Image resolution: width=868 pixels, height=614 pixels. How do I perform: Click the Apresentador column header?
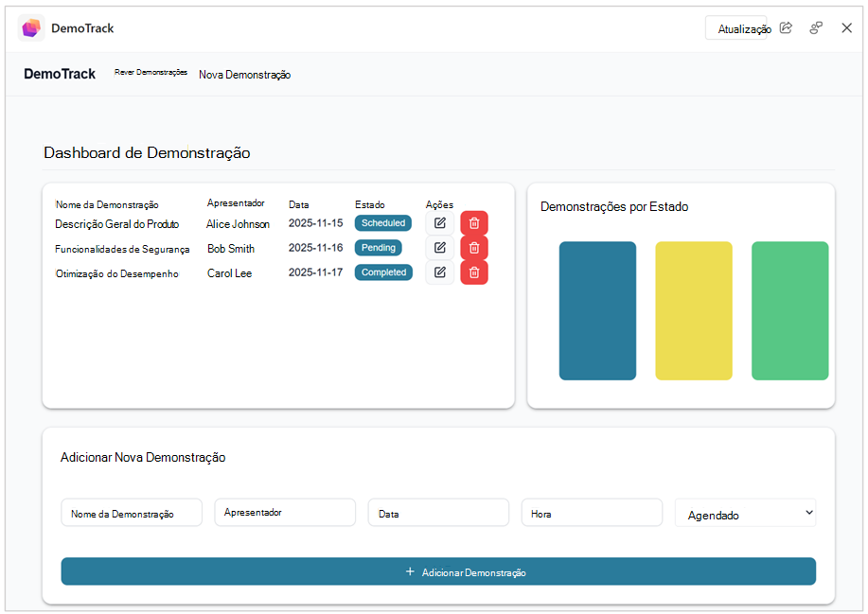click(236, 203)
